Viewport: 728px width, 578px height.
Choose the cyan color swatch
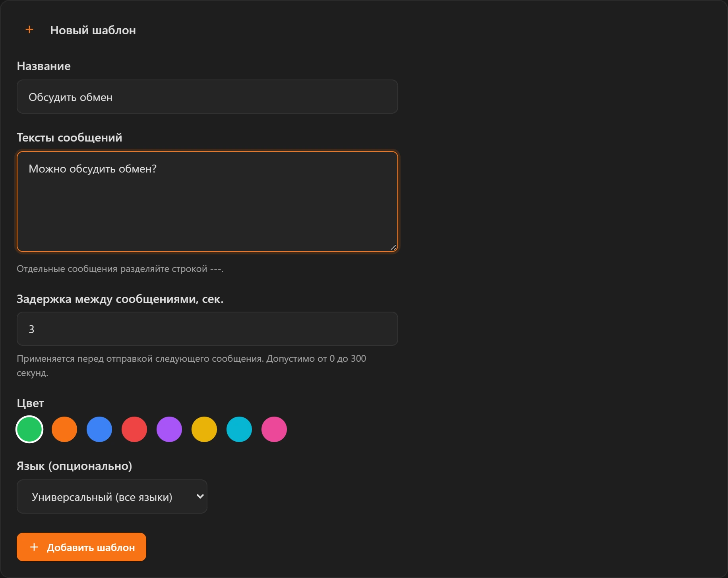tap(239, 429)
